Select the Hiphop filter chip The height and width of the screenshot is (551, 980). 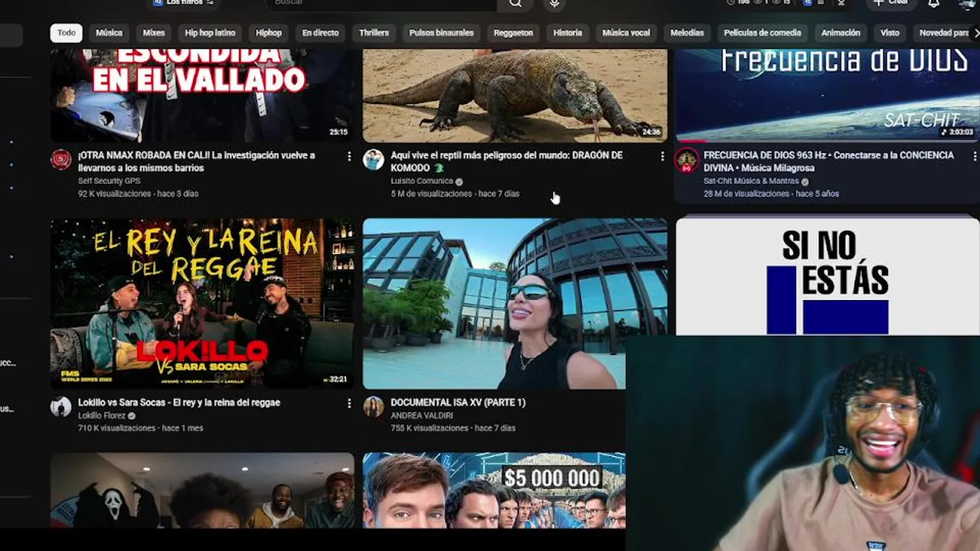[x=269, y=33]
